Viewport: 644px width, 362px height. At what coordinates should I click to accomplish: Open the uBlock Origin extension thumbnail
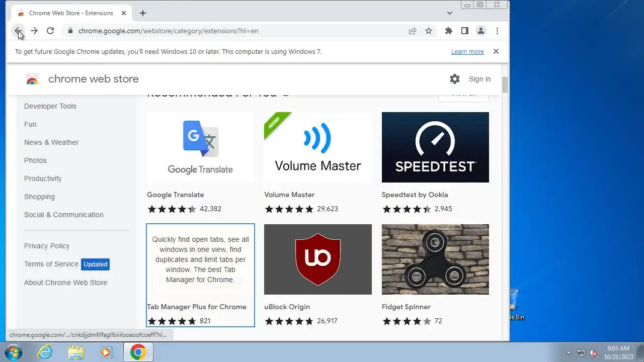click(x=318, y=259)
